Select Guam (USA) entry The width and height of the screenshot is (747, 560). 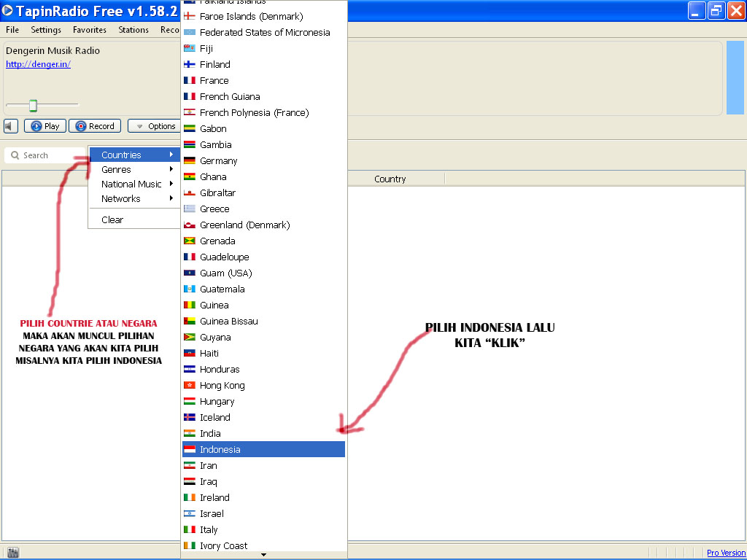[263, 273]
